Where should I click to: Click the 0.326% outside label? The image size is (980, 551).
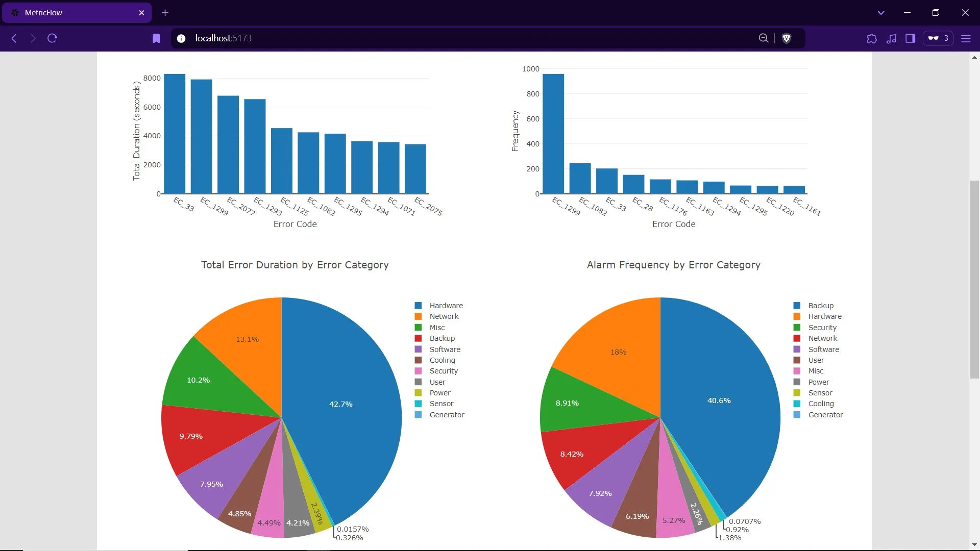click(350, 538)
